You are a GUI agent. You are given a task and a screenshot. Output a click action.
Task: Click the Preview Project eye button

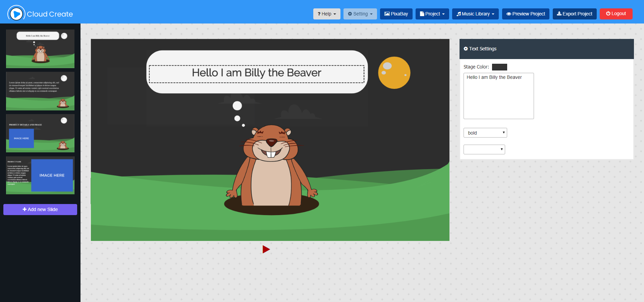click(525, 14)
